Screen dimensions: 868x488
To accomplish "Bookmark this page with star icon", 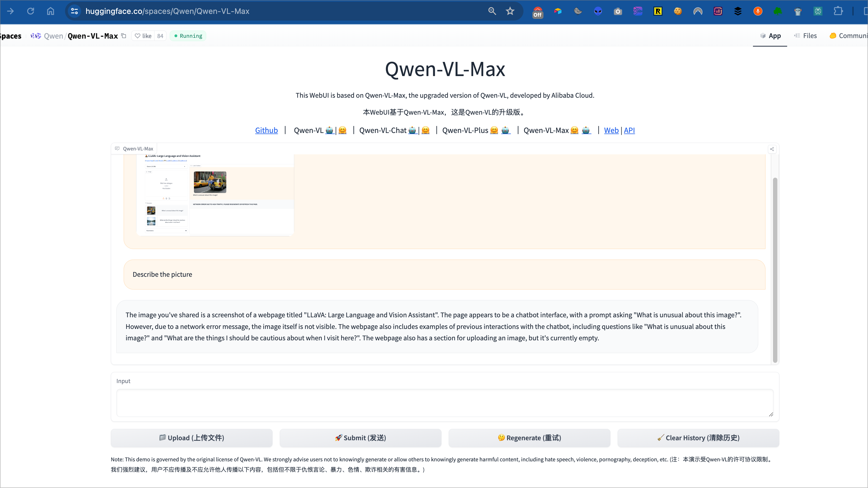I will [x=510, y=11].
